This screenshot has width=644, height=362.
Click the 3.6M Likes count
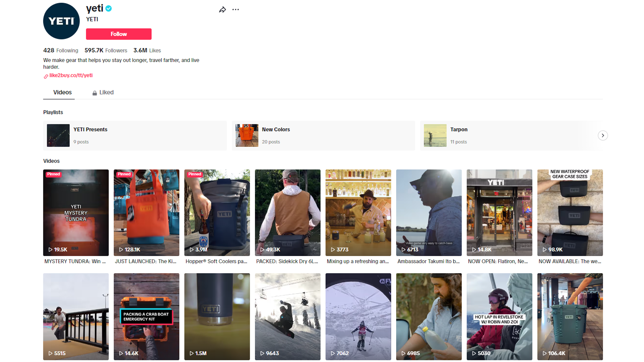click(x=147, y=50)
